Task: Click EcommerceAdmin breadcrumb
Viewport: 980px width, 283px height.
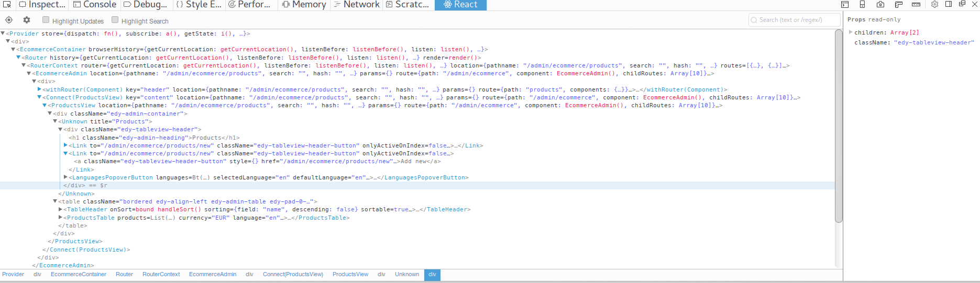Action: tap(213, 274)
